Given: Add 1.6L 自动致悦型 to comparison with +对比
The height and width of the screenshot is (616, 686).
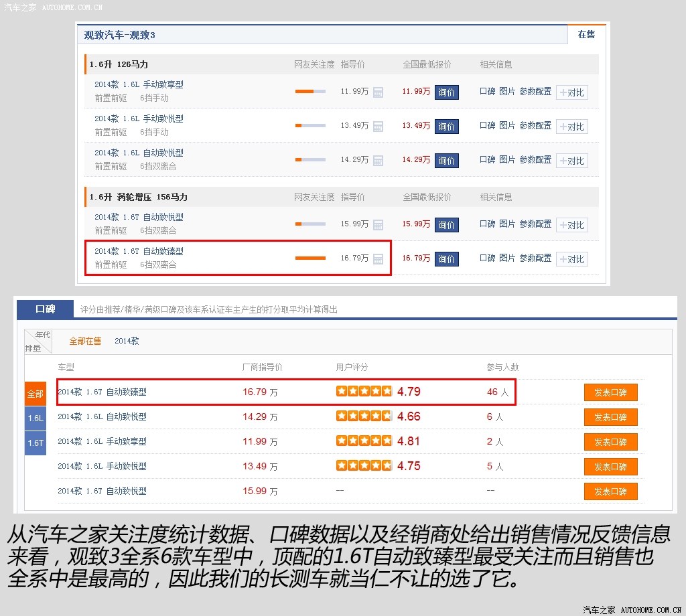Looking at the screenshot, I should click(572, 161).
